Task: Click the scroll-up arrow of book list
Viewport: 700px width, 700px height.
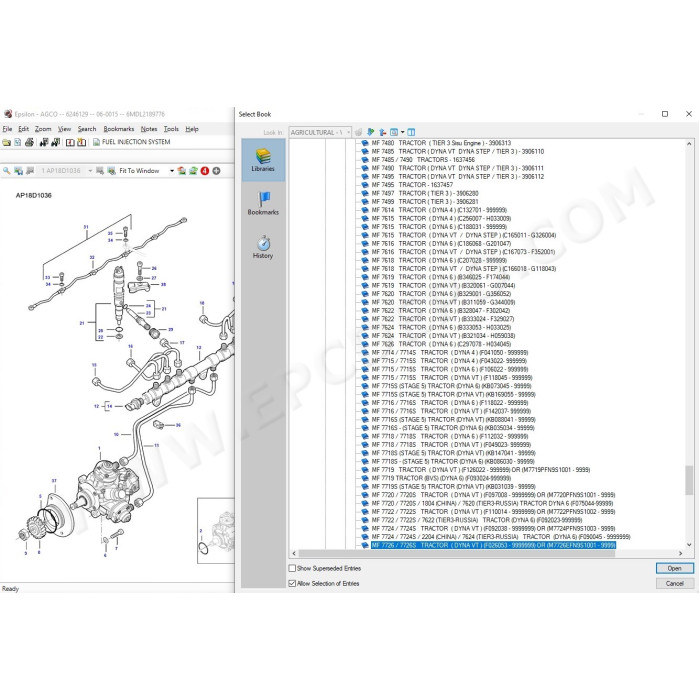Action: [689, 144]
